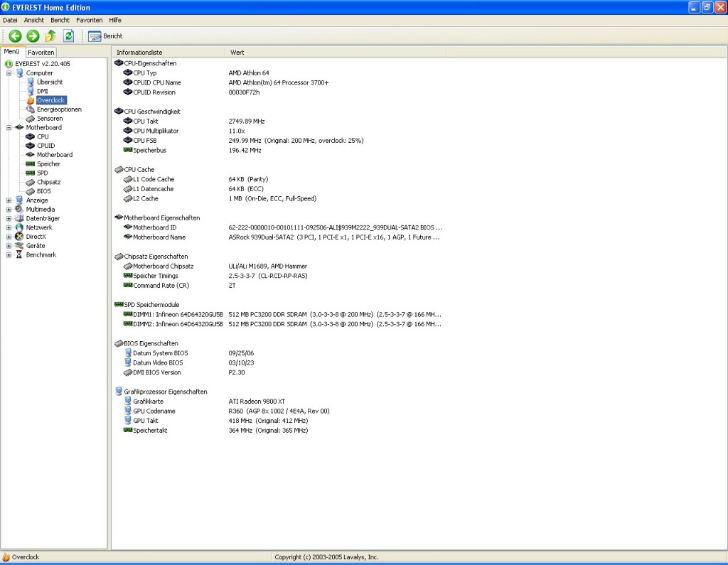Click the CPU chip icon under Motherboard
This screenshot has width=728, height=565.
[30, 136]
